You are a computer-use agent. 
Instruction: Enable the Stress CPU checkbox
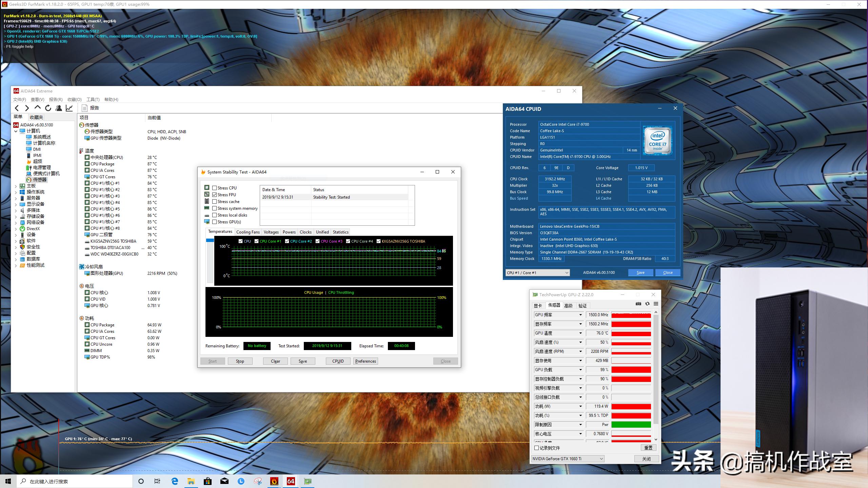[215, 188]
